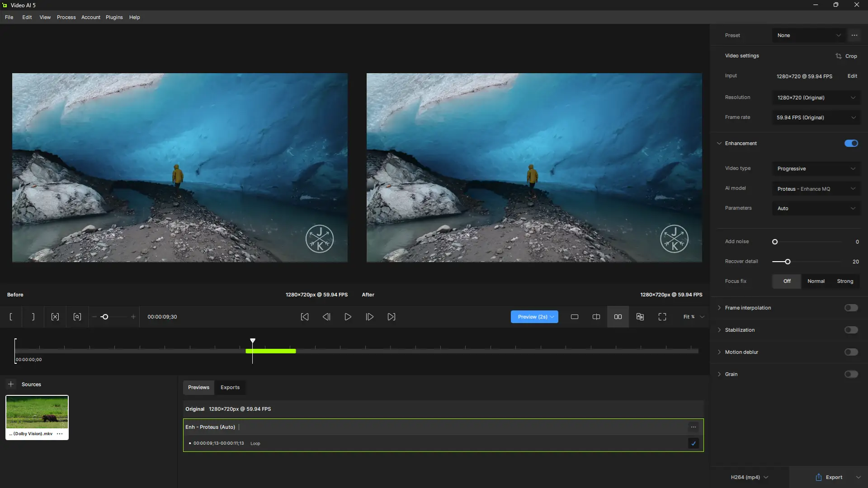Switch to single view layout icon
Viewport: 868px width, 488px height.
point(574,317)
